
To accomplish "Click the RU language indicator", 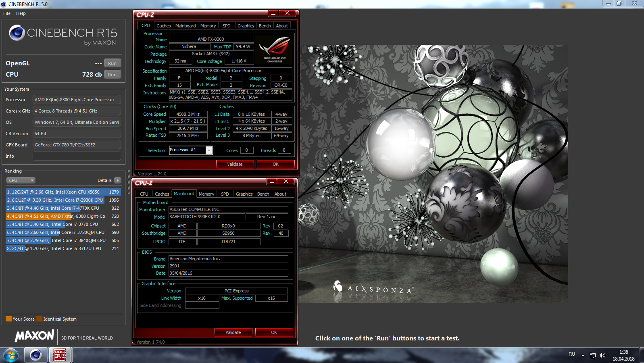I will [x=572, y=354].
